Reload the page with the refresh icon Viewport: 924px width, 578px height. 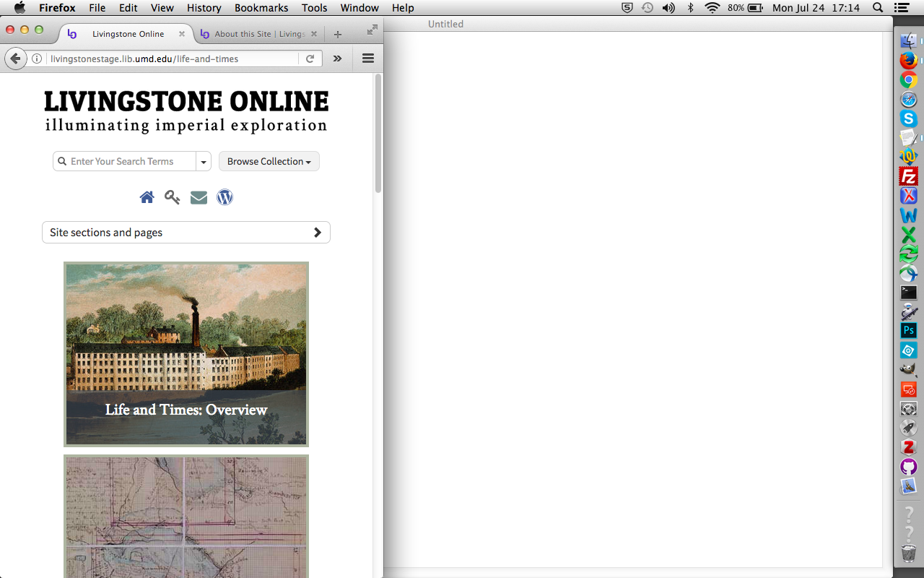coord(310,59)
